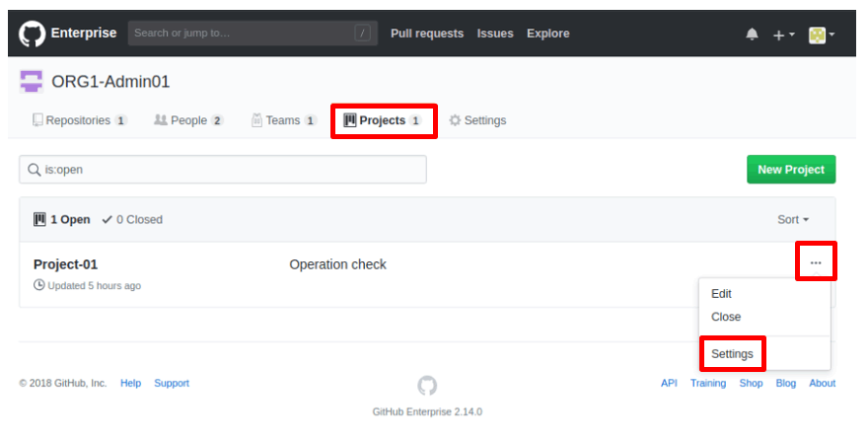Switch to the Repositories tab
This screenshot has width=868, height=441.
(80, 120)
